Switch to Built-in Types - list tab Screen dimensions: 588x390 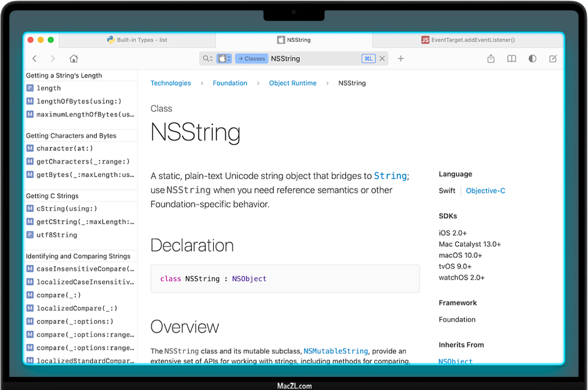coord(137,40)
